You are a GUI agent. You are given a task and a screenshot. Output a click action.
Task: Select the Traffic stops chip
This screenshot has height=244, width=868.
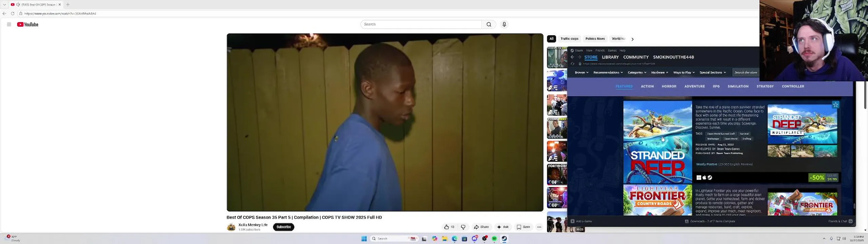point(569,39)
